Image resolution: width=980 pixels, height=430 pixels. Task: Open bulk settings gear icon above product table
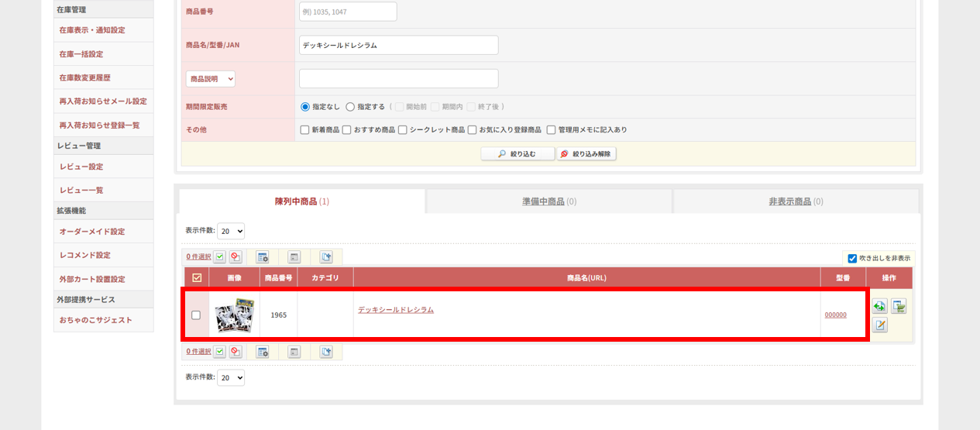263,257
